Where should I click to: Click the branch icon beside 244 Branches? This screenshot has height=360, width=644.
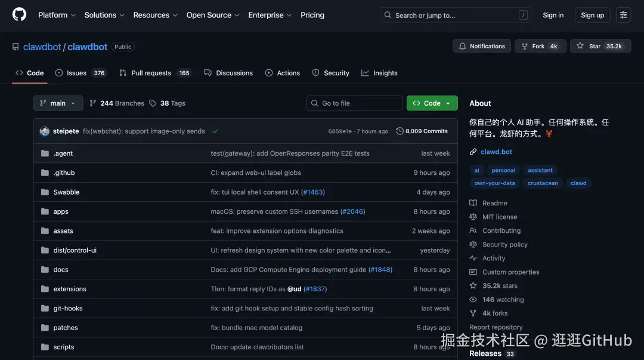pyautogui.click(x=93, y=103)
